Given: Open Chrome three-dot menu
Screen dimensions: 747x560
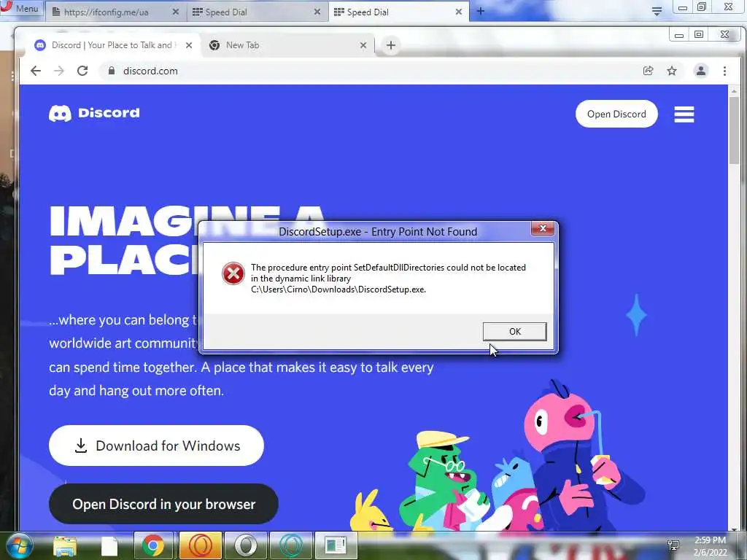Looking at the screenshot, I should click(x=724, y=71).
